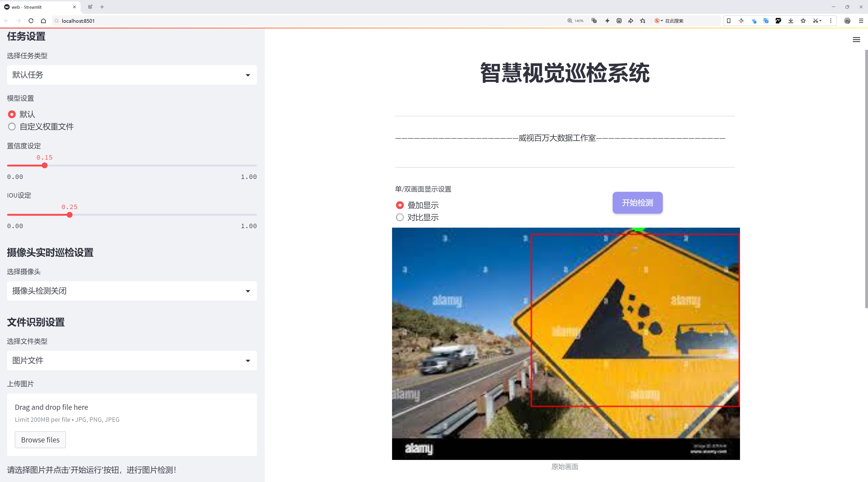
Task: Select the 默认 model radio option
Action: 12,115
